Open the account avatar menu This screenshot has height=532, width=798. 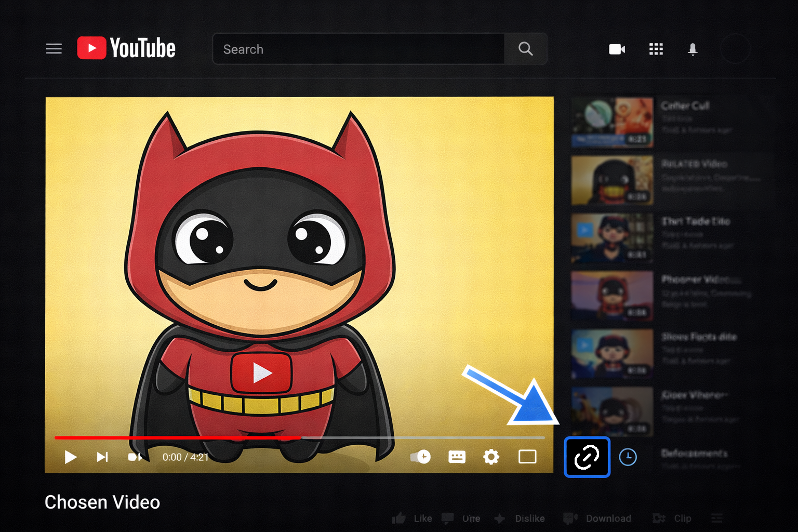coord(735,49)
